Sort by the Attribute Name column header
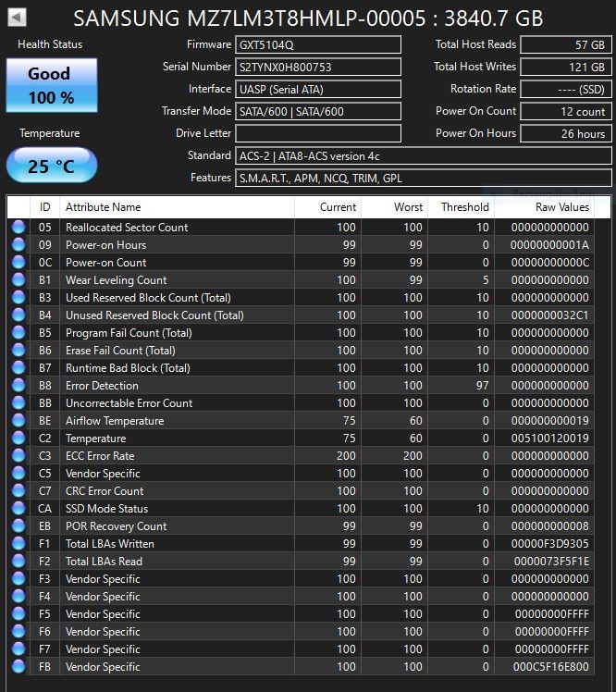The image size is (616, 692). (177, 207)
